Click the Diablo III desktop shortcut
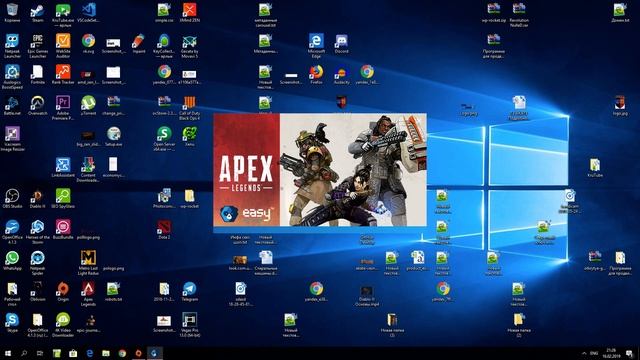This screenshot has height=360, width=640. coord(38,198)
